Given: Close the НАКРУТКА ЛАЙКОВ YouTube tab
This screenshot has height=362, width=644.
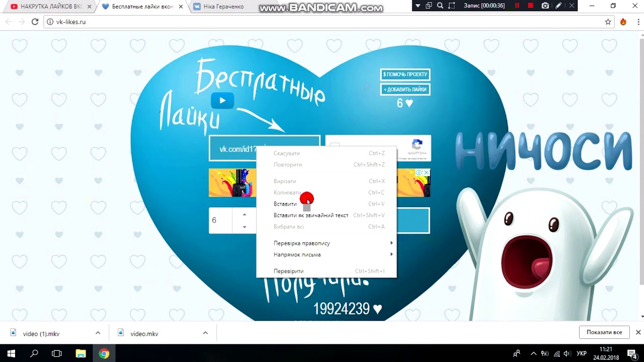Looking at the screenshot, I should (x=89, y=7).
